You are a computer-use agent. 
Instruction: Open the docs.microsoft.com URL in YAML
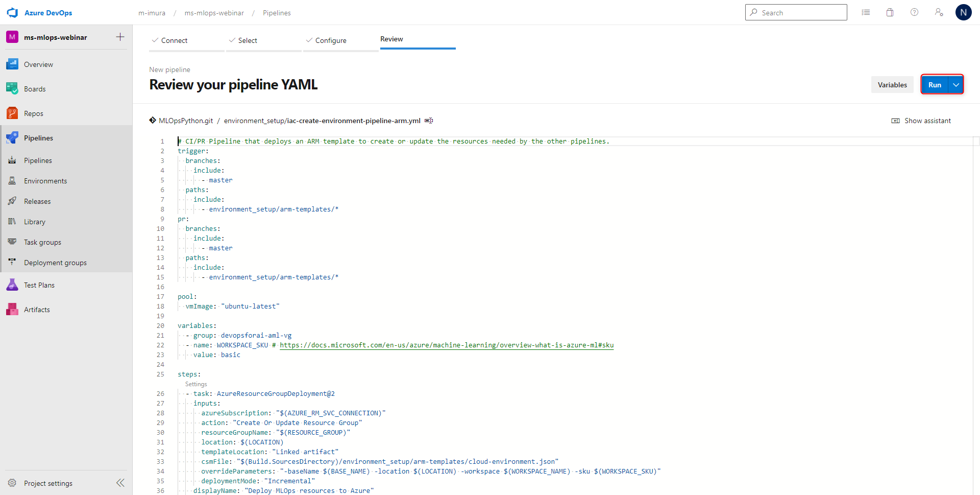coord(447,345)
